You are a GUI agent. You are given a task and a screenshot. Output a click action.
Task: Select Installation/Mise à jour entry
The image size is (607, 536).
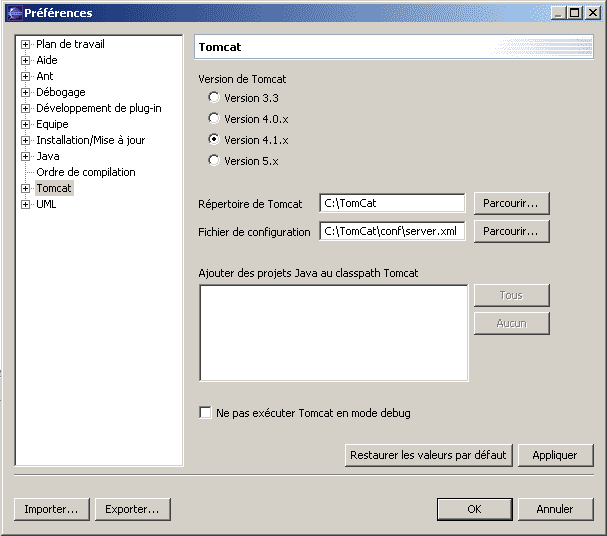tap(90, 140)
